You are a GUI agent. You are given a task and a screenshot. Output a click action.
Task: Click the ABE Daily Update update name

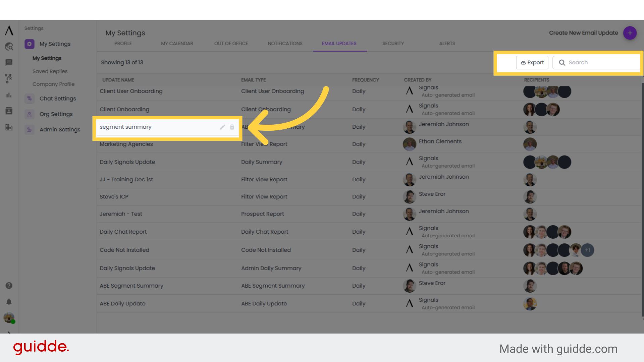pos(122,304)
